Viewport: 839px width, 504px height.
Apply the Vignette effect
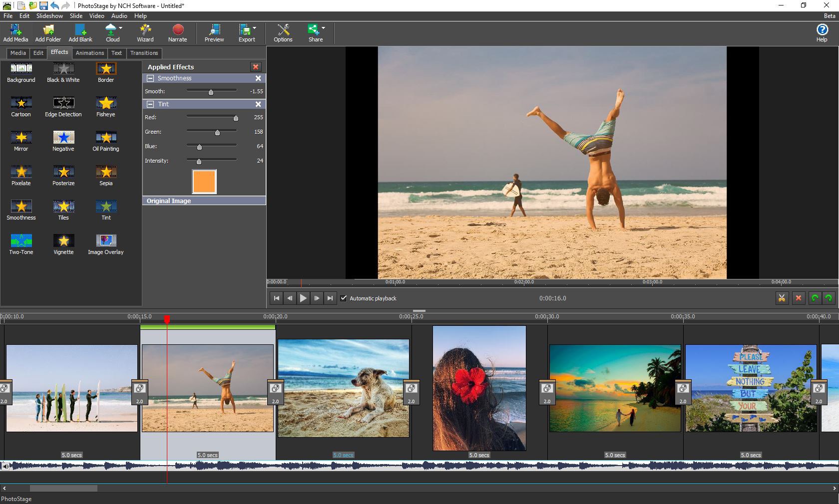(x=63, y=242)
